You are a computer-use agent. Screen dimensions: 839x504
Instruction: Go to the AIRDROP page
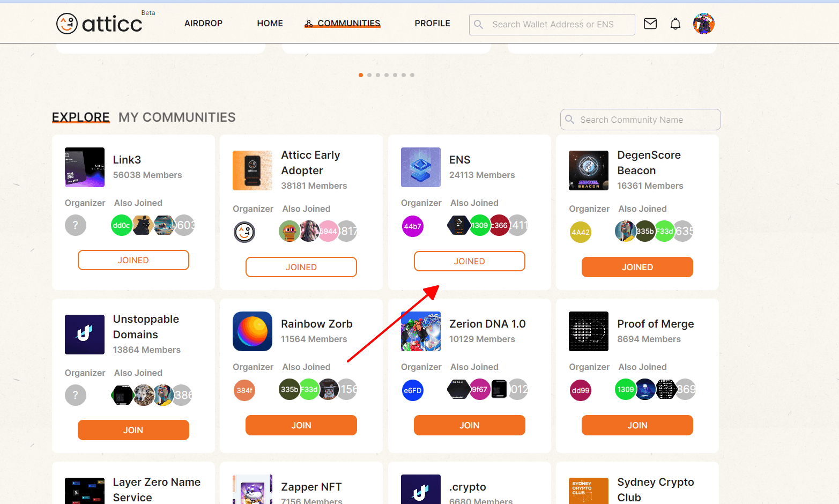pyautogui.click(x=203, y=24)
